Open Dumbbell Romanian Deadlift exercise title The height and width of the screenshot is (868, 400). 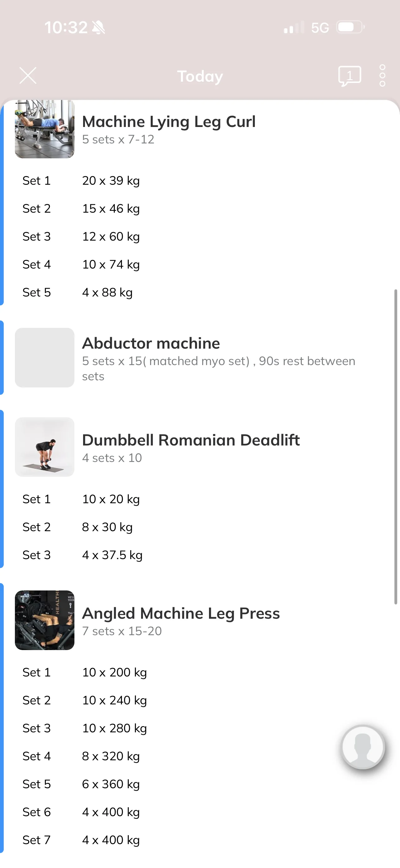191,440
